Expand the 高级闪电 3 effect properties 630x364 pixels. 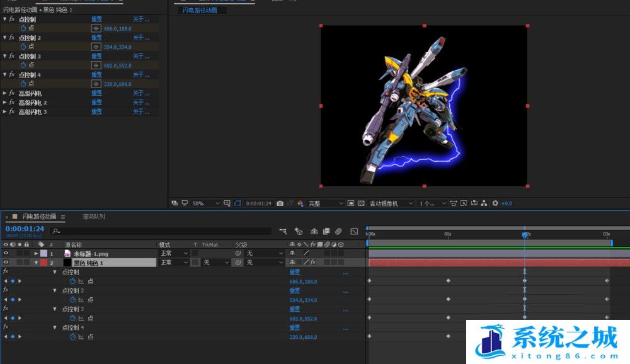[x=4, y=111]
